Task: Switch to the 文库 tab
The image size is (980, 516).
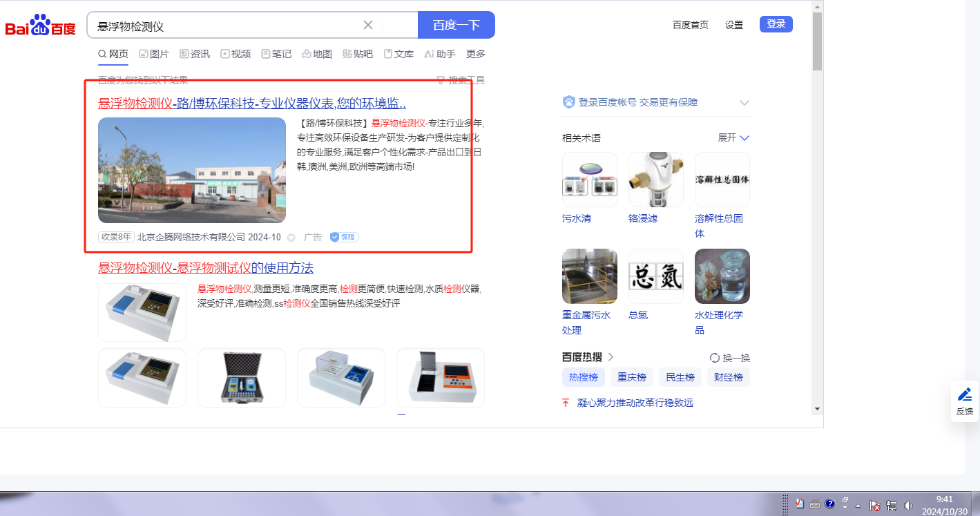Action: (398, 54)
